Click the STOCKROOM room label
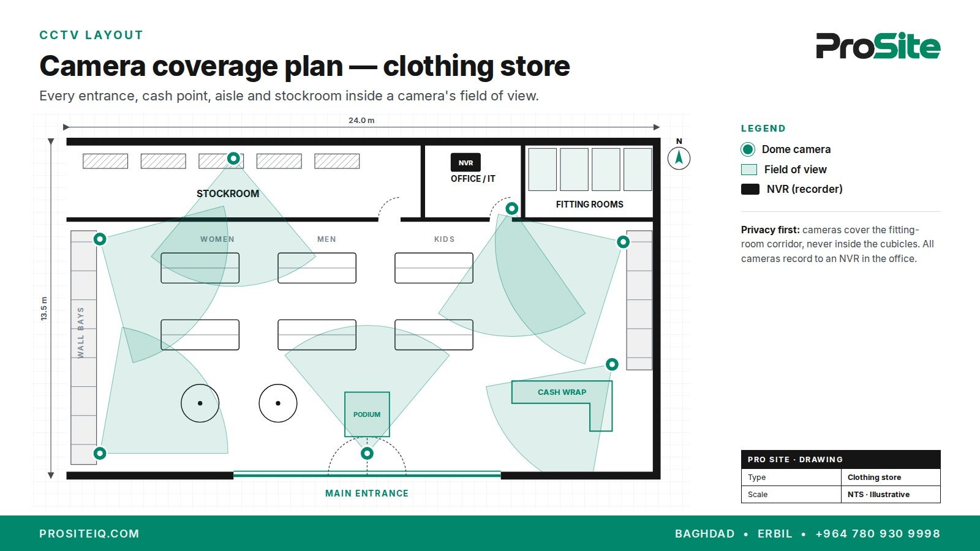Screen dimensions: 980x551 [228, 193]
